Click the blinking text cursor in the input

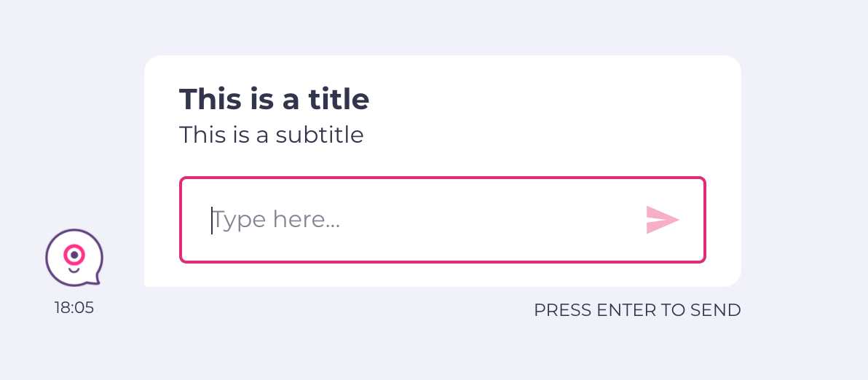tap(211, 220)
